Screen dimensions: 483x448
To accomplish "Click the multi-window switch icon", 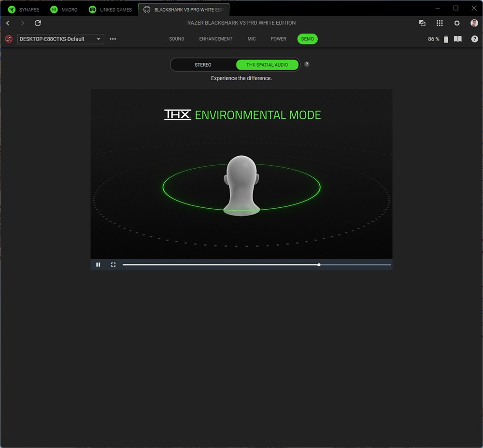I will coord(422,23).
